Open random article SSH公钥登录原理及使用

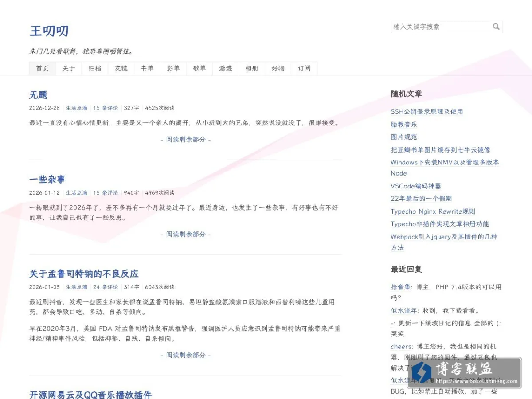pyautogui.click(x=427, y=112)
